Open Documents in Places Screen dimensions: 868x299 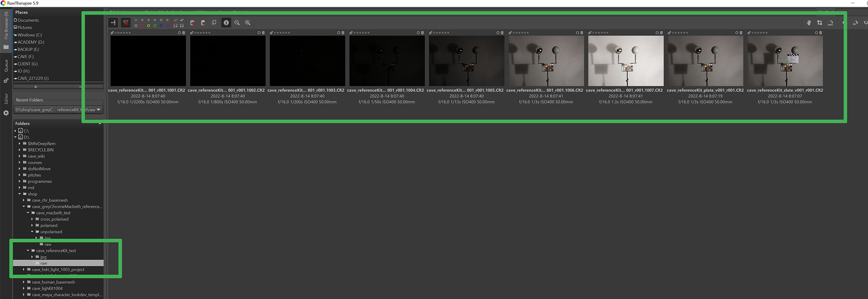(x=26, y=20)
